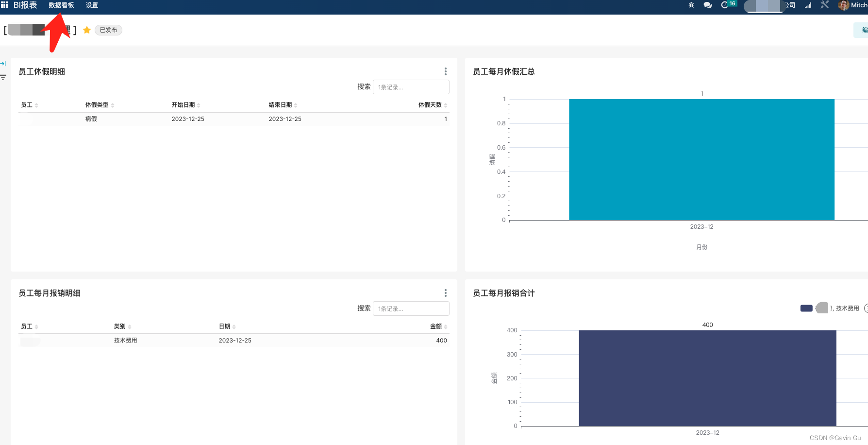Click the signal bars icon in the top bar
Viewport: 868px width, 445px height.
click(808, 5)
